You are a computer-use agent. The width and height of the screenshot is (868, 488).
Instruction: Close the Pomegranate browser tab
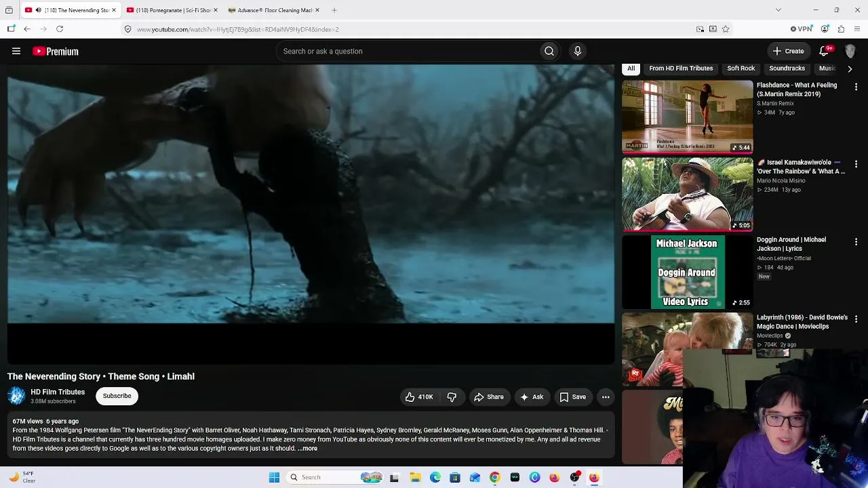pyautogui.click(x=215, y=10)
